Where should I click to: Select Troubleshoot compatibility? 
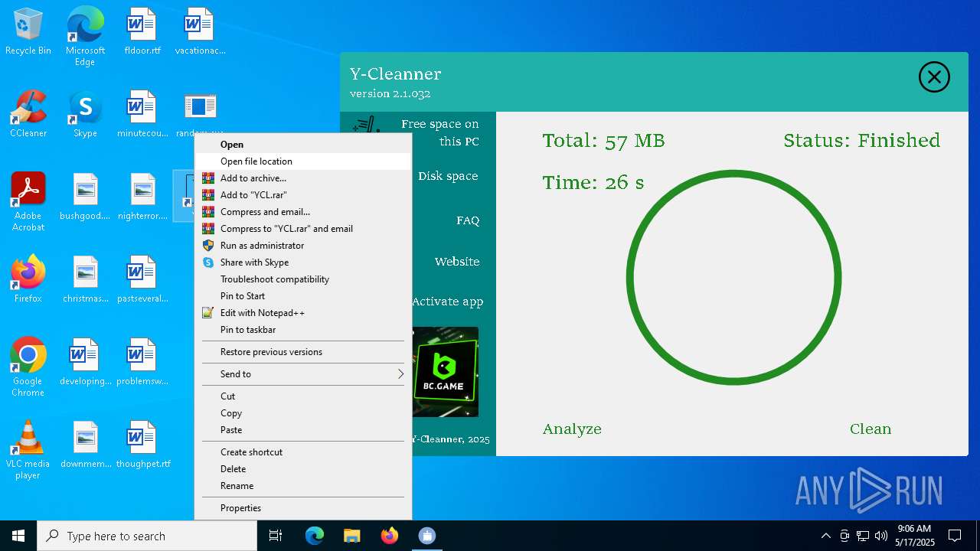[x=303, y=279]
